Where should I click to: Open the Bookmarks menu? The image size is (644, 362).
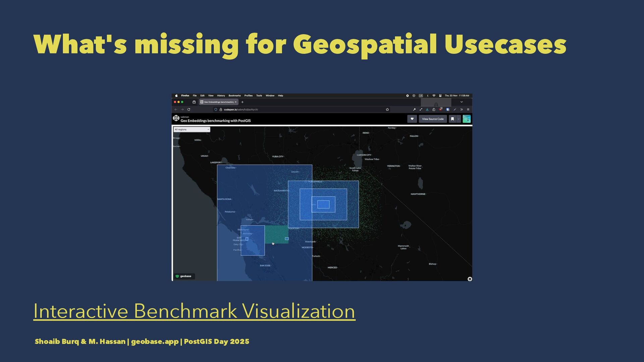pos(234,96)
